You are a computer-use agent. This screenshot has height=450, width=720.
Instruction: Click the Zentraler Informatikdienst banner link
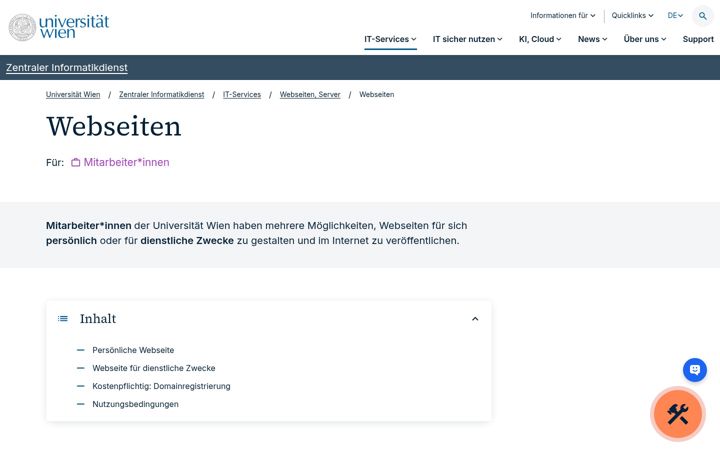coord(67,68)
